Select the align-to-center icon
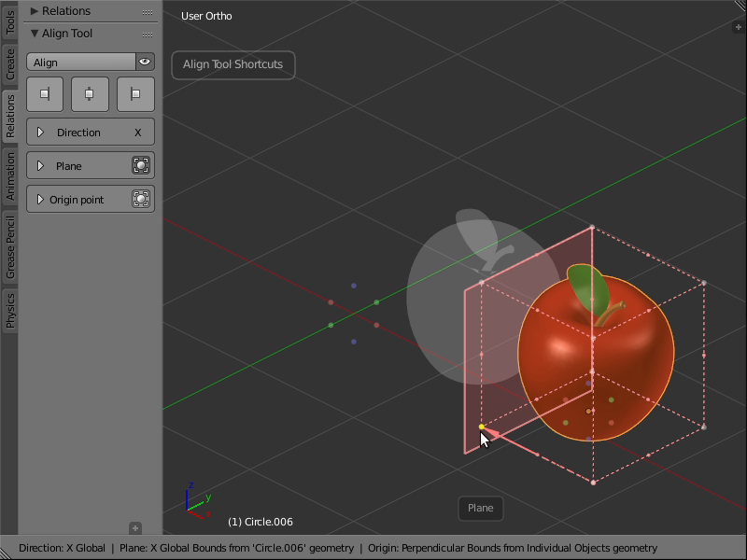This screenshot has width=747, height=560. [90, 93]
